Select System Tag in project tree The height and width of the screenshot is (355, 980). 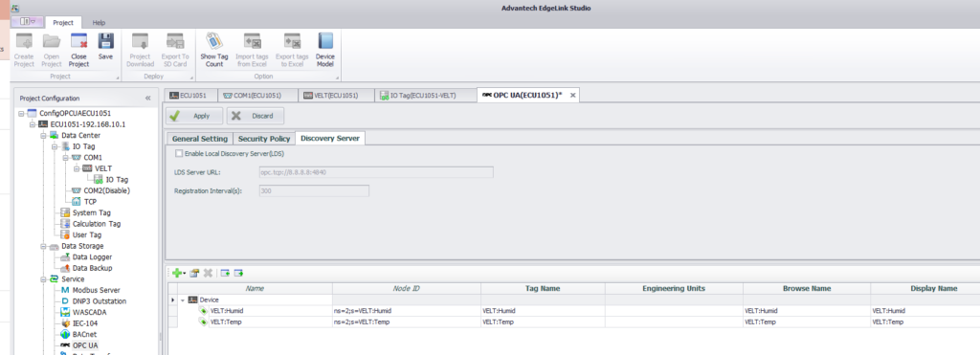[91, 212]
